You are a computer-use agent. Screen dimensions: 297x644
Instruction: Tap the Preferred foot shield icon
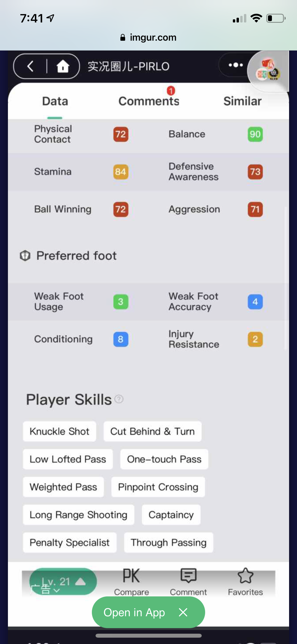pyautogui.click(x=25, y=256)
